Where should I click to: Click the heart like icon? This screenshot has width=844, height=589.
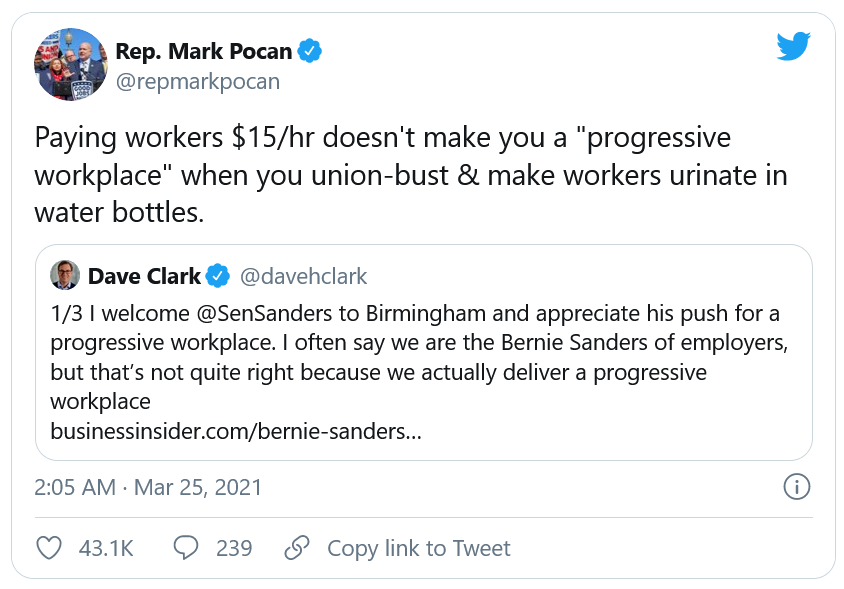tap(48, 548)
